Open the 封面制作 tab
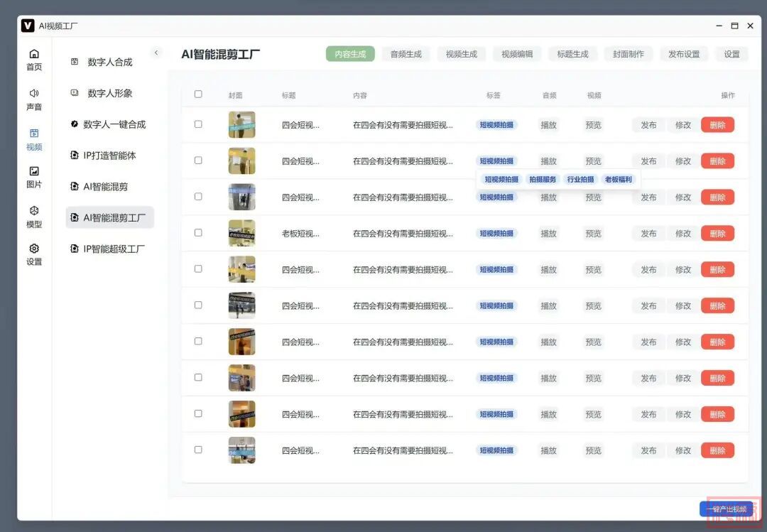Viewport: 767px width, 532px height. pyautogui.click(x=629, y=54)
